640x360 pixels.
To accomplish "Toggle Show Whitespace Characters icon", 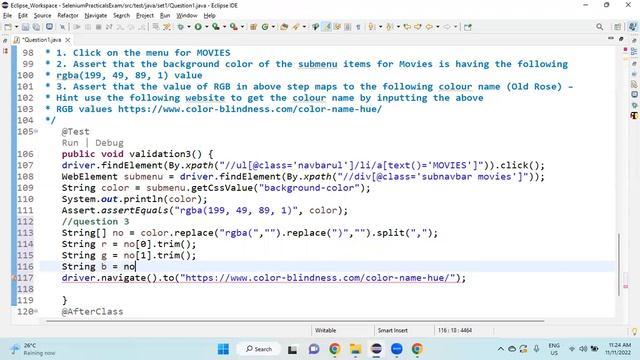I will tap(358, 27).
